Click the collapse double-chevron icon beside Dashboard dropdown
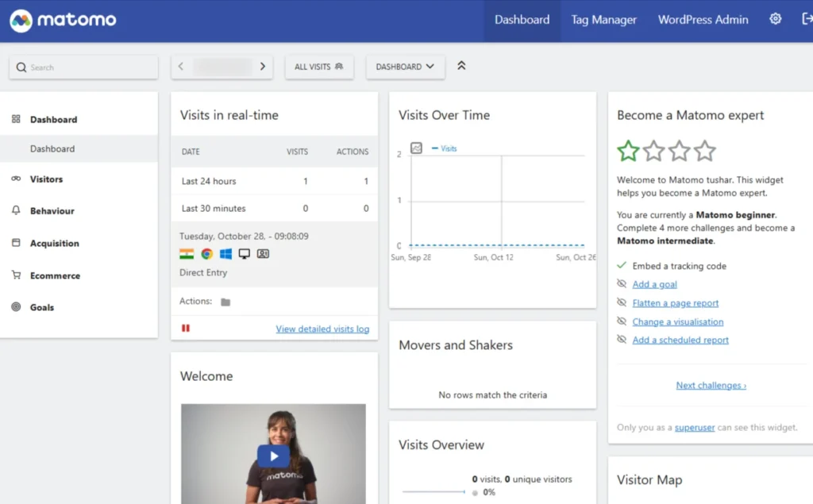The height and width of the screenshot is (504, 813). pyautogui.click(x=461, y=66)
